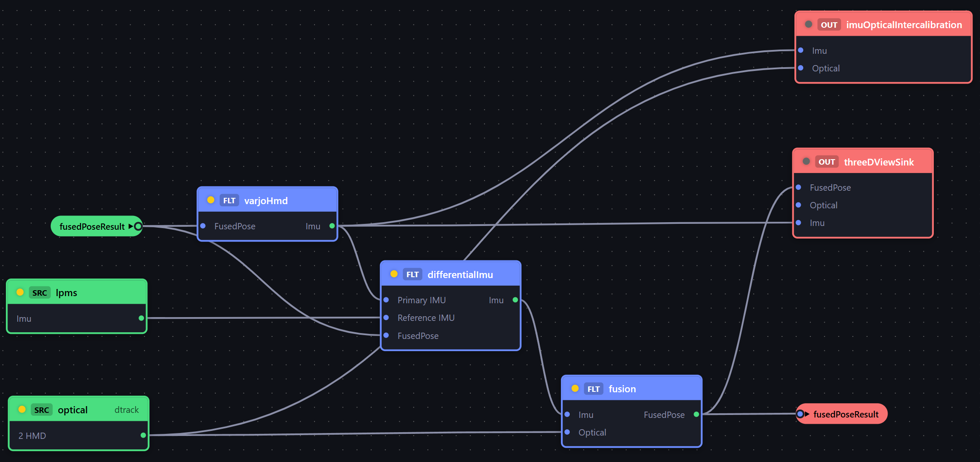Click the 2 HMD label in optical node

click(32, 436)
